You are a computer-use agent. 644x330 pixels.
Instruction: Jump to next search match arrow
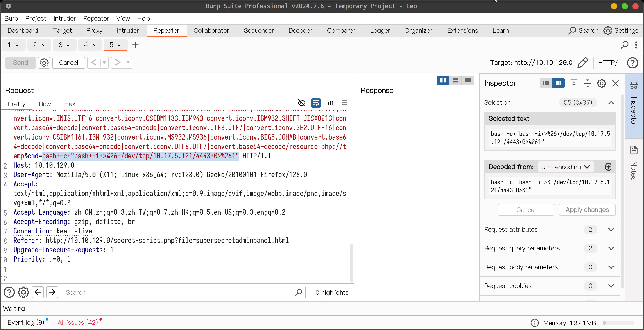pyautogui.click(x=52, y=292)
